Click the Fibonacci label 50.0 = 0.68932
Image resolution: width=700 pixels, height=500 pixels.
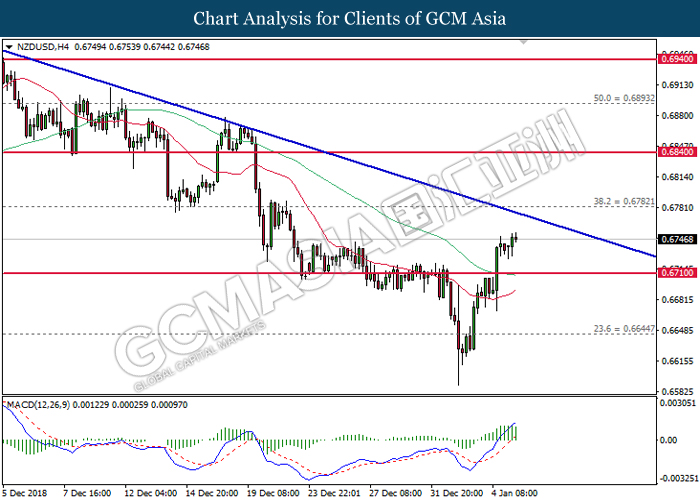click(624, 98)
